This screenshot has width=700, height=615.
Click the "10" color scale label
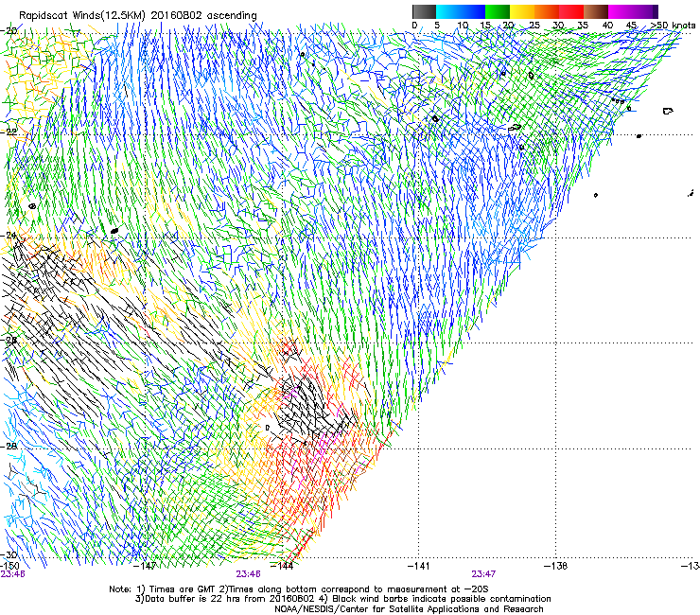pyautogui.click(x=463, y=25)
